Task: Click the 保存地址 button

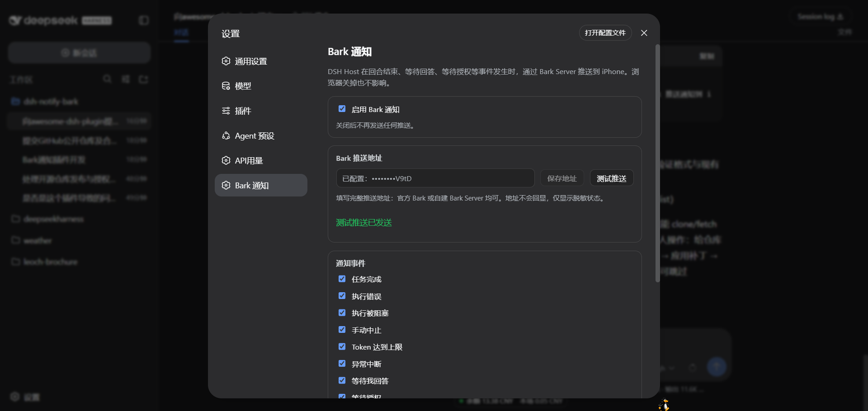Action: pos(562,178)
